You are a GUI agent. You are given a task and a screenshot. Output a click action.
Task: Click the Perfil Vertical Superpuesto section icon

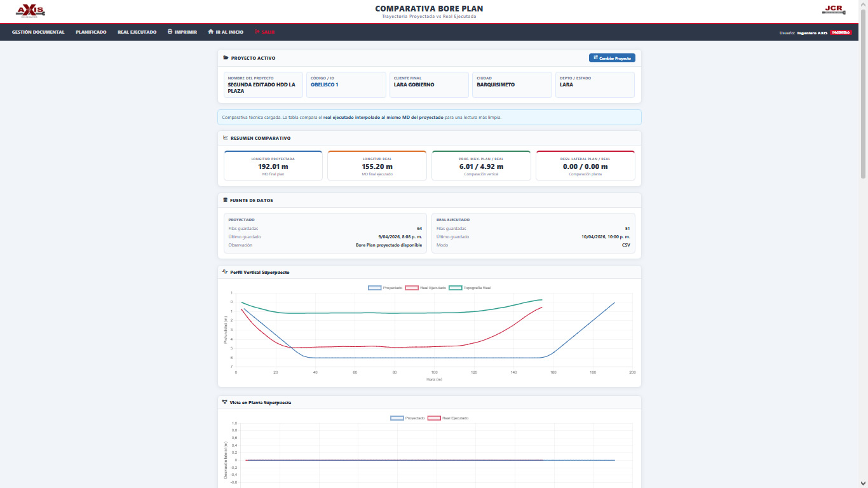pyautogui.click(x=225, y=272)
